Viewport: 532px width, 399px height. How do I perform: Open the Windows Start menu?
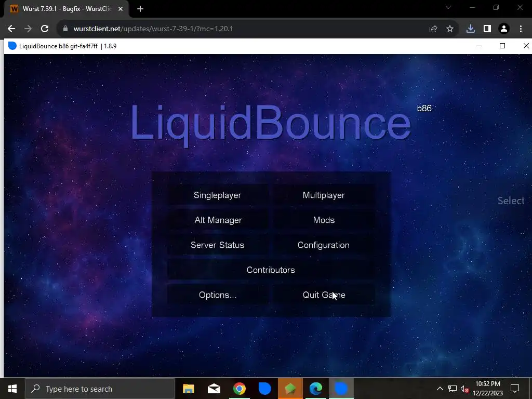pyautogui.click(x=12, y=389)
